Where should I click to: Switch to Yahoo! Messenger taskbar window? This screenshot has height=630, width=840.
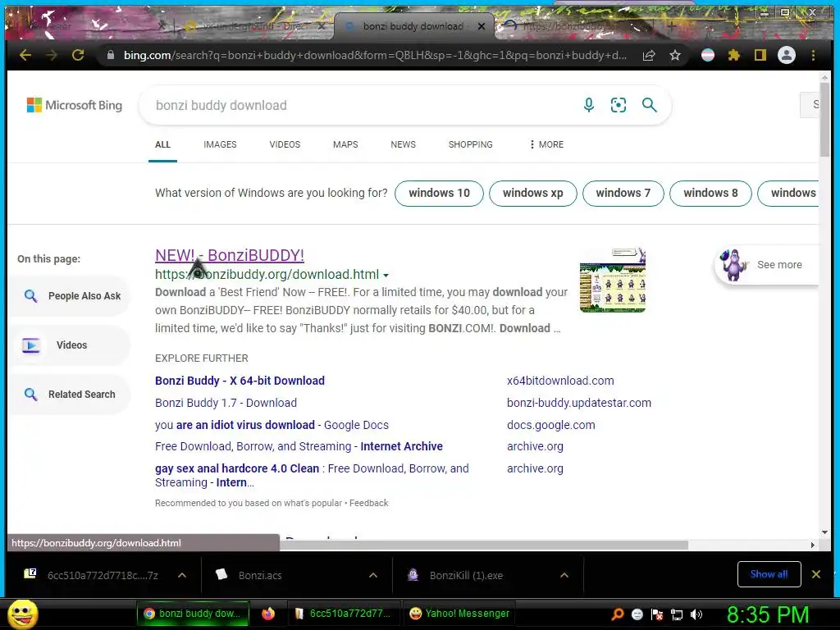click(x=459, y=614)
